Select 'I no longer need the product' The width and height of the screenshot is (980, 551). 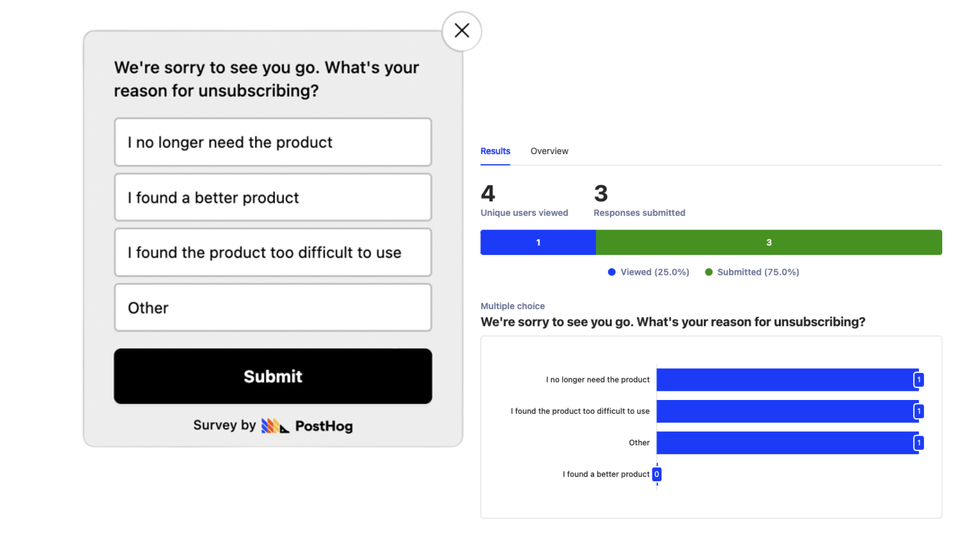[x=273, y=142]
